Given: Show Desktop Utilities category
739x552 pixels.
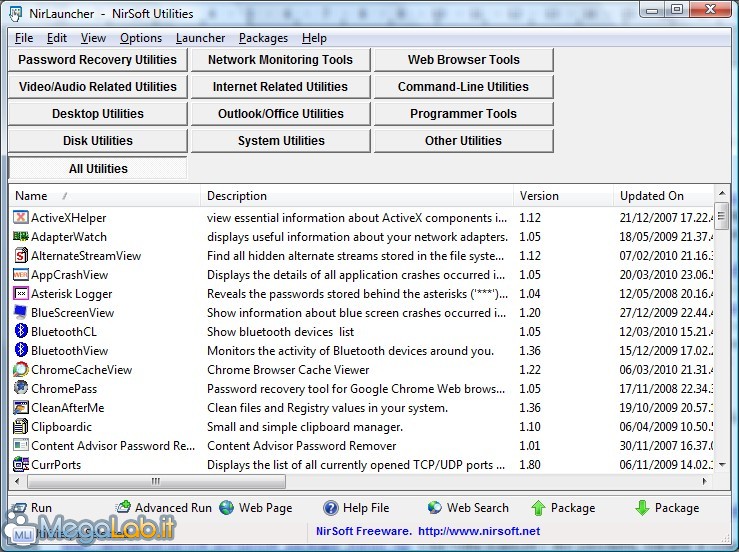Looking at the screenshot, I should 98,114.
